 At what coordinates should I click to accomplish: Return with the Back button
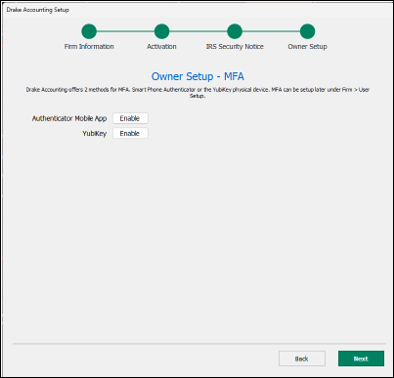302,359
